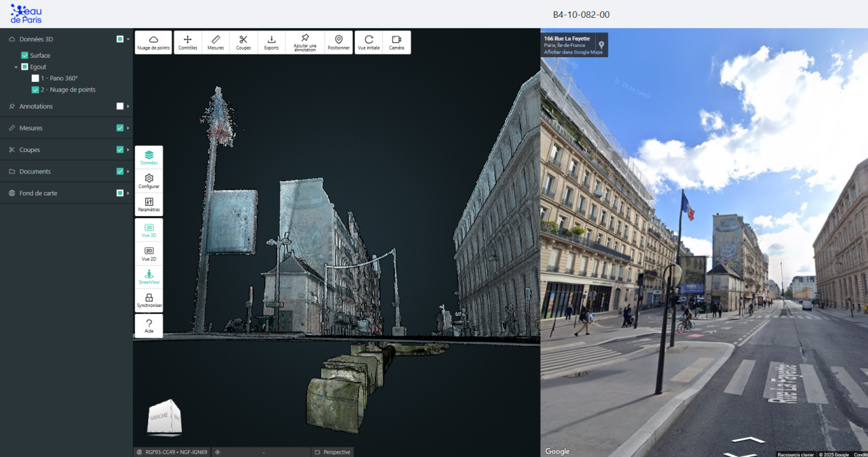
Task: Select the Positionner location tool
Action: [338, 43]
